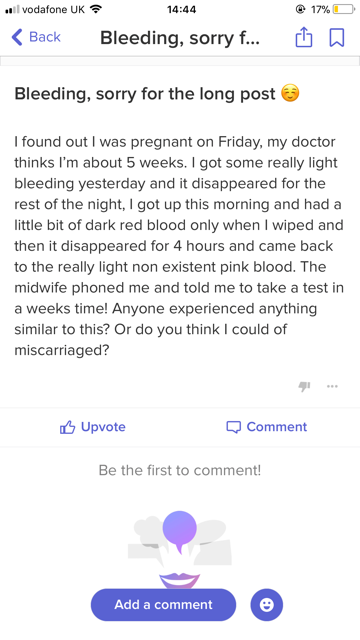
Task: Tap the 'Be the first to comment!' text
Action: click(x=180, y=470)
